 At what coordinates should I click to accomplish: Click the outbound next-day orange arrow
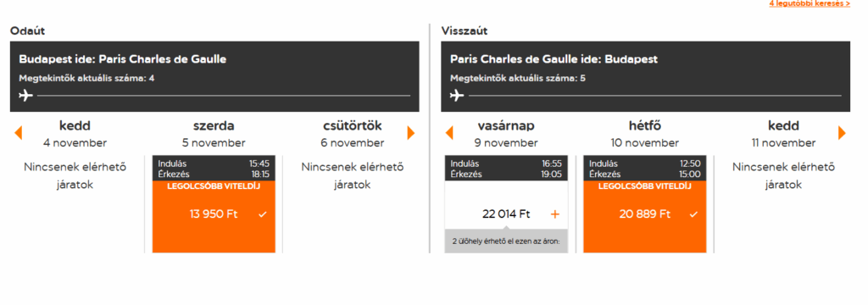click(411, 133)
